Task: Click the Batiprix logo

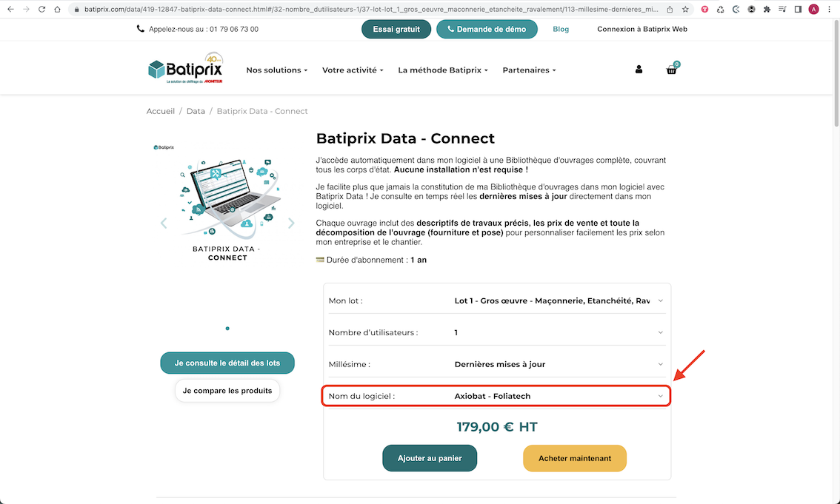Action: tap(184, 70)
